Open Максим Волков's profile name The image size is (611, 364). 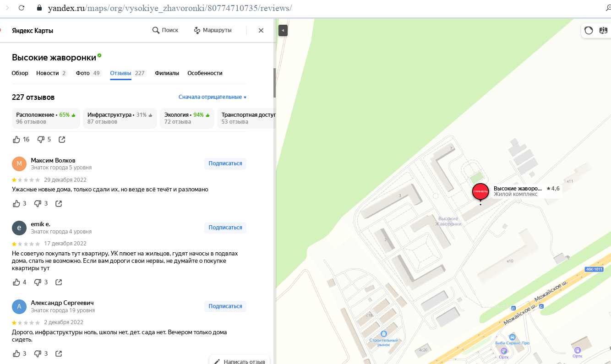coord(53,160)
